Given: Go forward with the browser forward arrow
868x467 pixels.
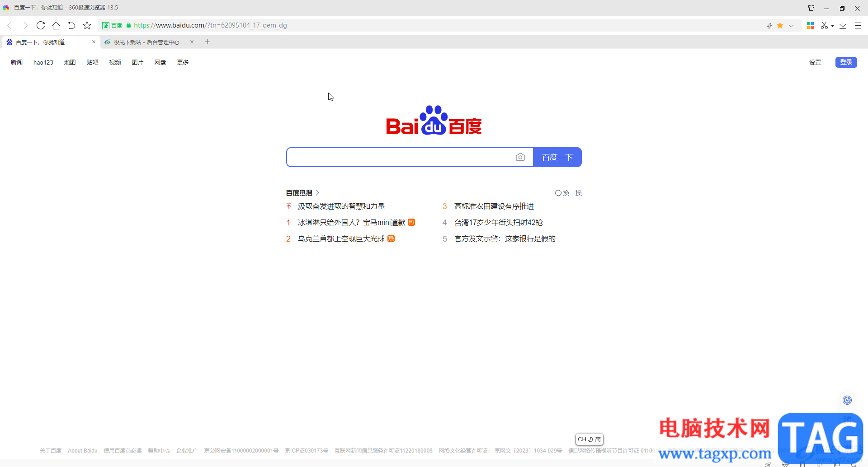Looking at the screenshot, I should pyautogui.click(x=25, y=25).
